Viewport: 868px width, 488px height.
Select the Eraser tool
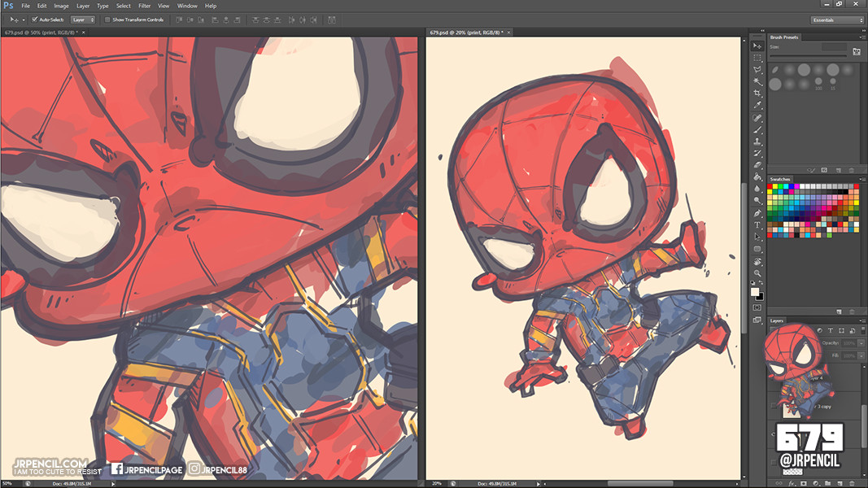(757, 165)
